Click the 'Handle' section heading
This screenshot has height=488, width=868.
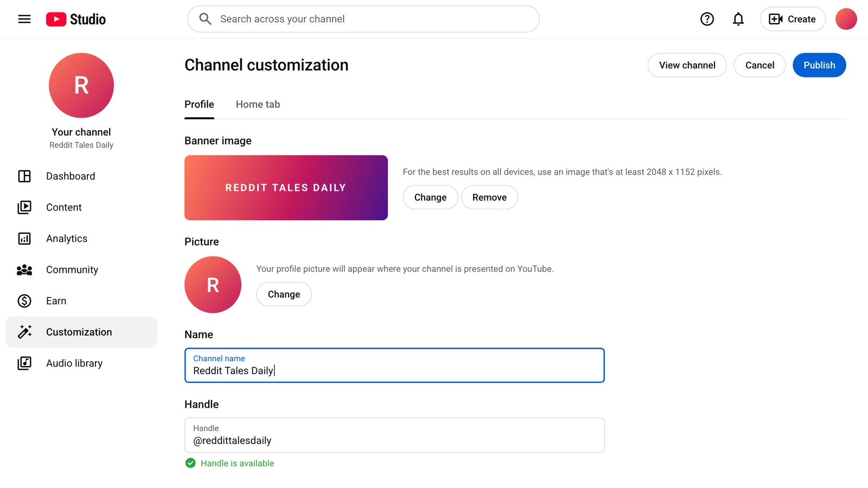coord(201,404)
